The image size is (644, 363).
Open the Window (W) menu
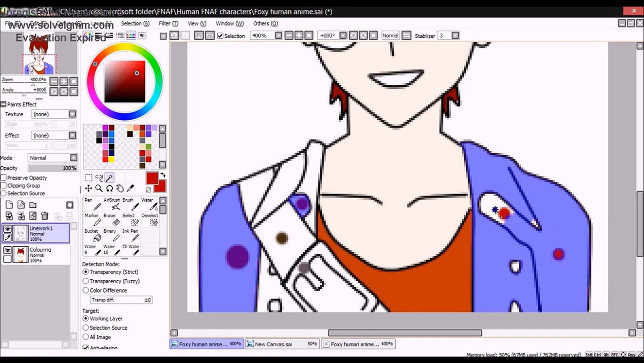click(x=230, y=23)
